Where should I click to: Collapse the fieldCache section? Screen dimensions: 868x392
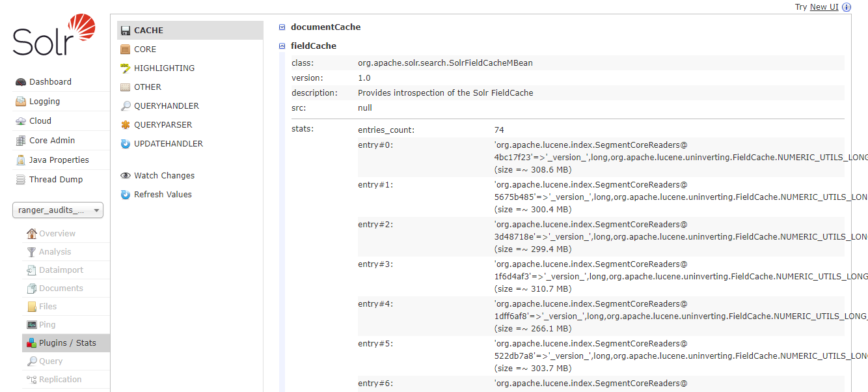[x=282, y=46]
